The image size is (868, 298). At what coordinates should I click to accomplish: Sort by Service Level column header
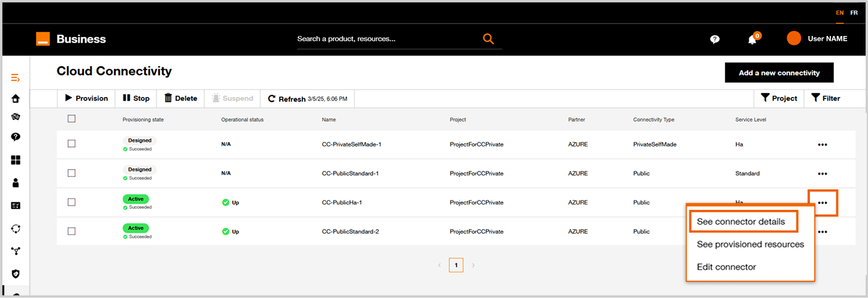point(751,119)
